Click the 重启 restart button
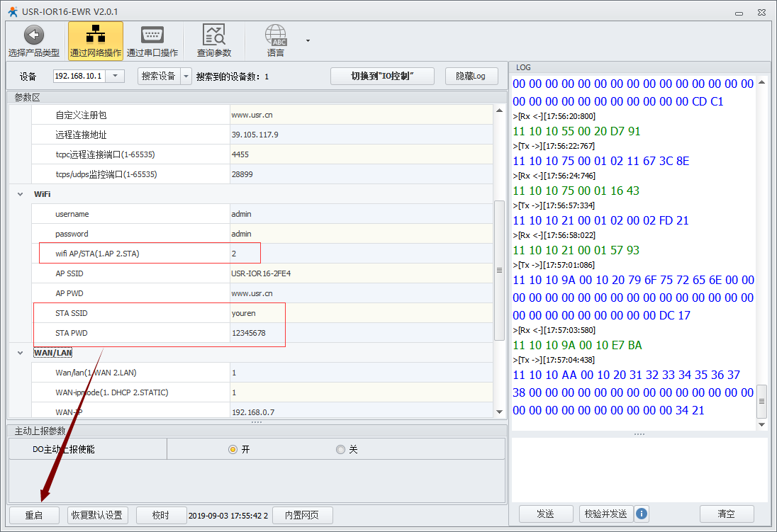 tap(34, 515)
